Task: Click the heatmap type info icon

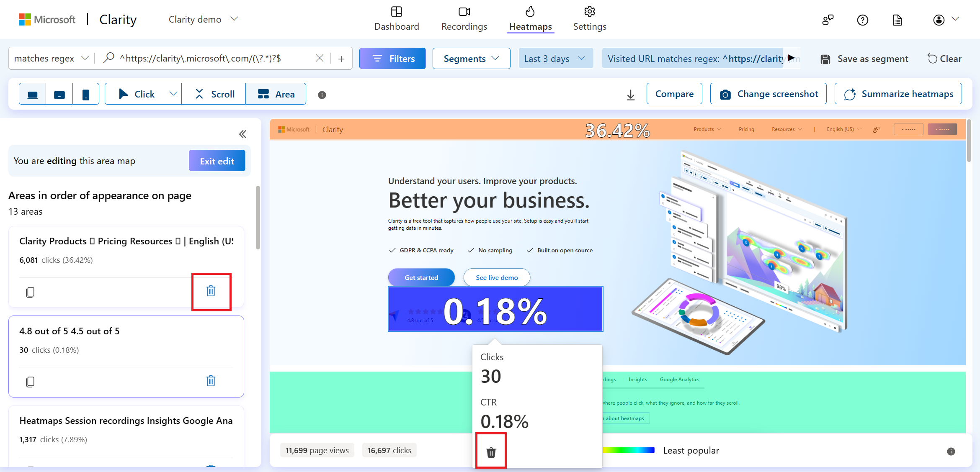Action: point(322,95)
